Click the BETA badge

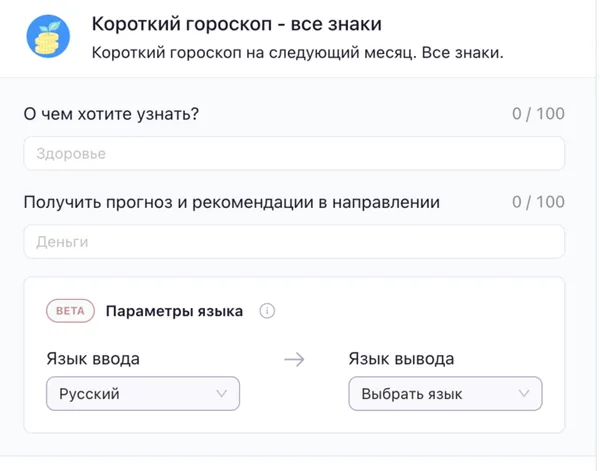pos(70,311)
